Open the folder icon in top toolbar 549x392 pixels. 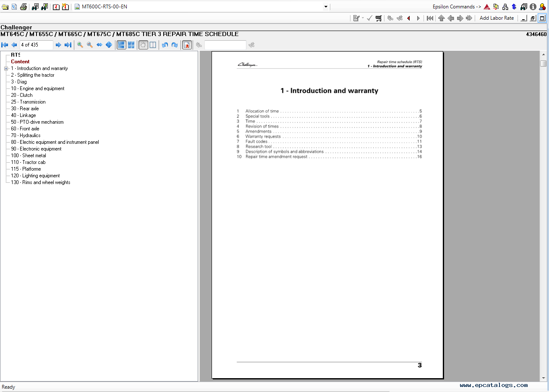point(5,7)
